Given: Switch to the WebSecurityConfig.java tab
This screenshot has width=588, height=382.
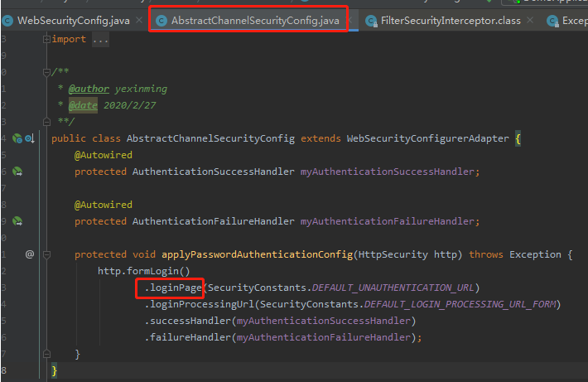Looking at the screenshot, I should pos(74,21).
